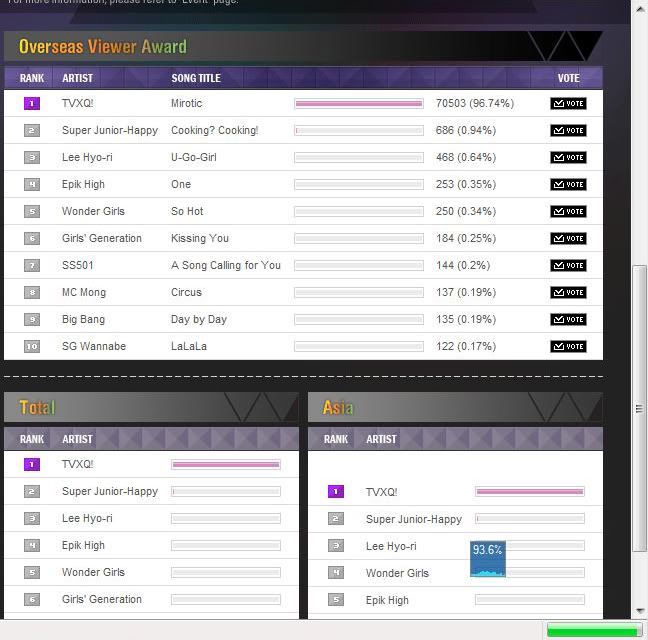The height and width of the screenshot is (640, 648).
Task: Vote for SG Wannabe LaLaLa
Action: 568,346
